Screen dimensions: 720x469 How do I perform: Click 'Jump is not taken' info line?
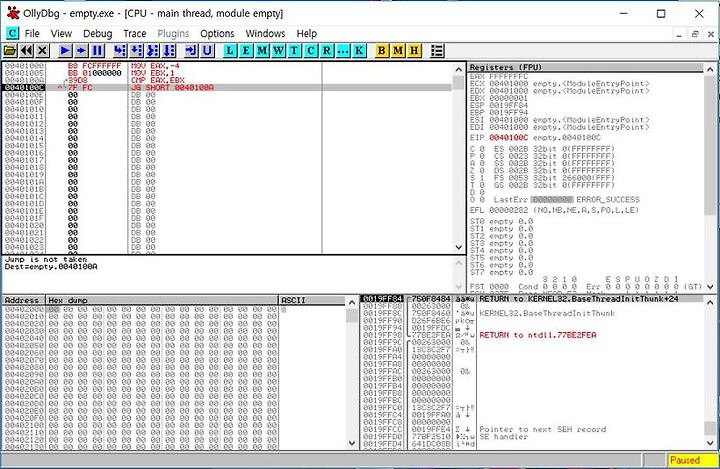pos(45,260)
